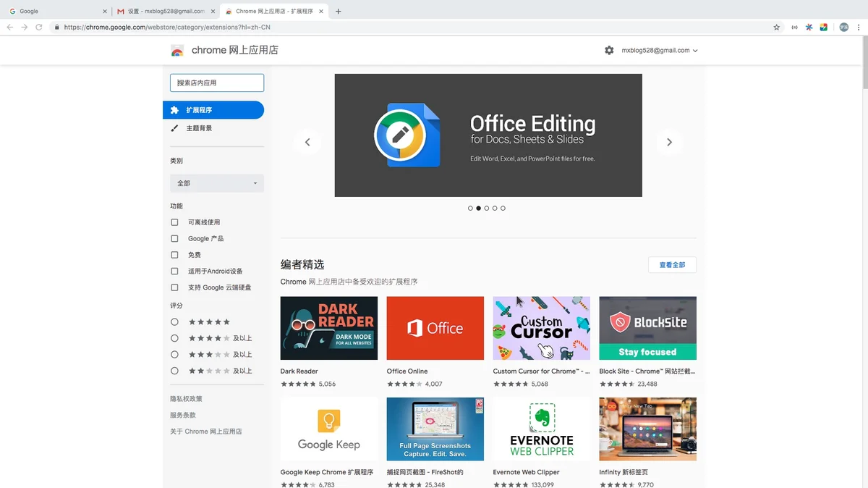Open the 隐私权政策 link

tap(186, 399)
